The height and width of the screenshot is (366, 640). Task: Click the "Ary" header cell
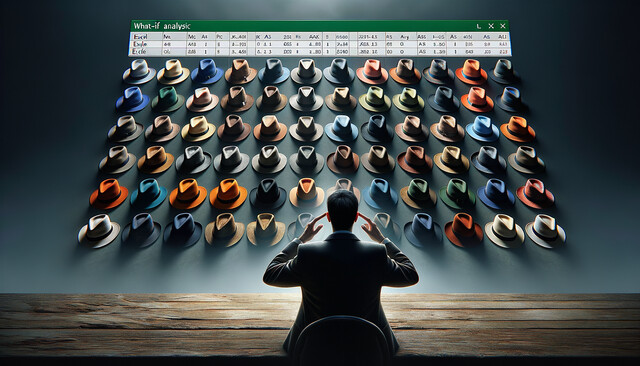(x=404, y=37)
